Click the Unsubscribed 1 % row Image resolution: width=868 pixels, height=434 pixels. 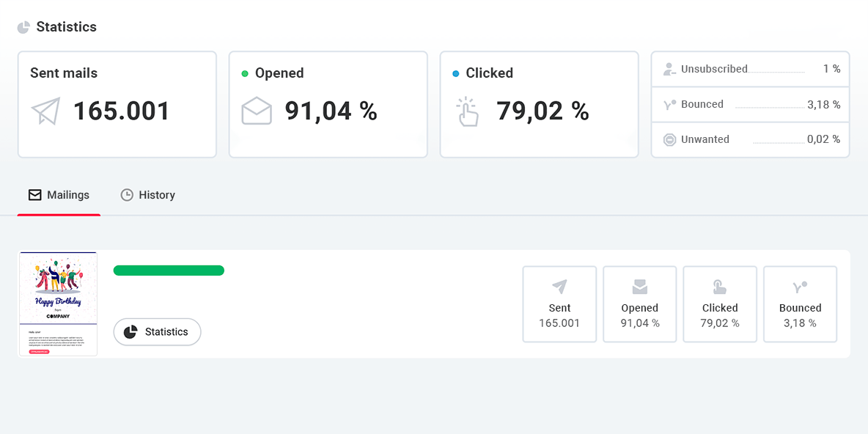point(750,69)
